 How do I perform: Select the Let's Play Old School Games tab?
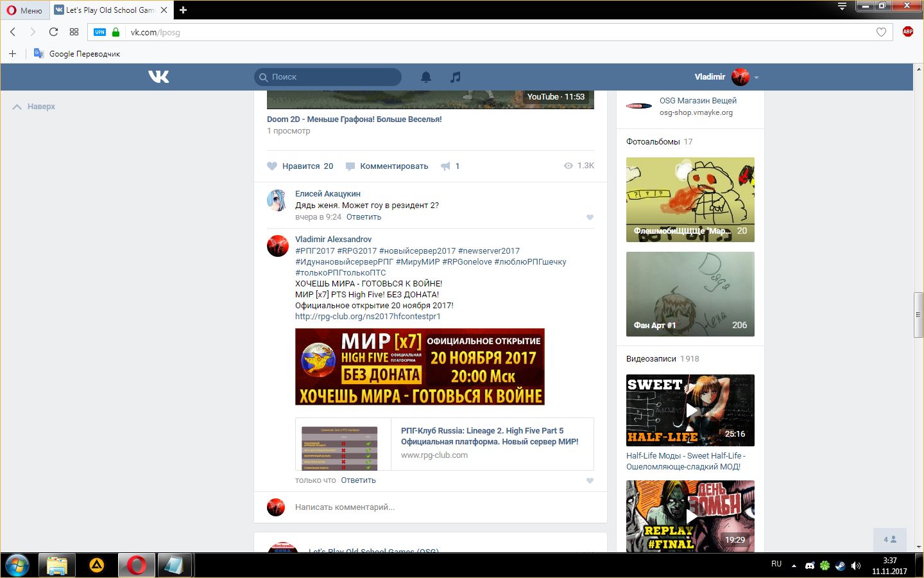tap(111, 10)
